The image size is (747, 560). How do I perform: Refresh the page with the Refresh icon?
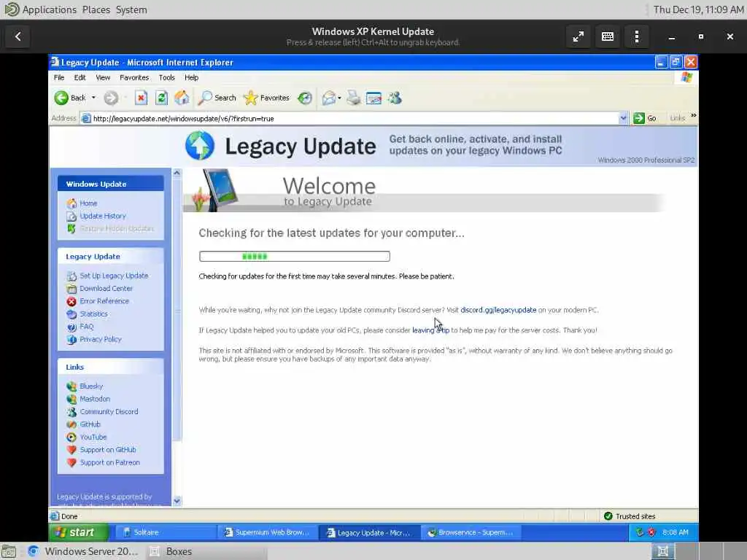click(161, 98)
